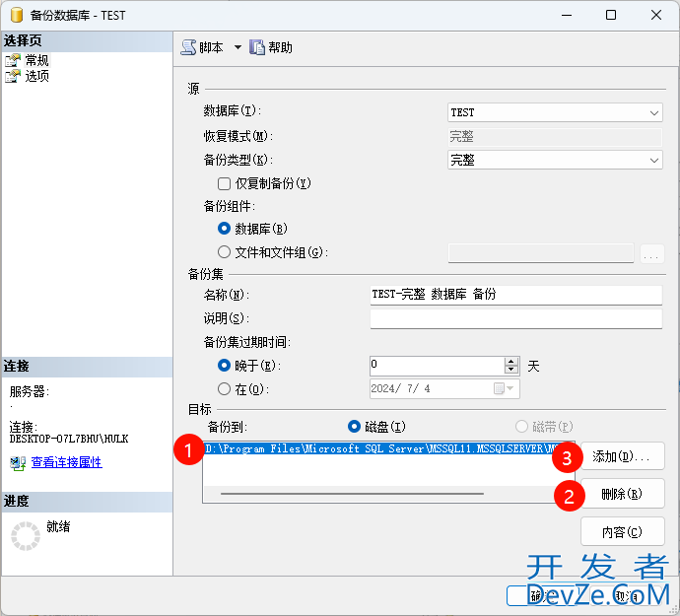Click the 说明 (Description) input field

pyautogui.click(x=516, y=318)
